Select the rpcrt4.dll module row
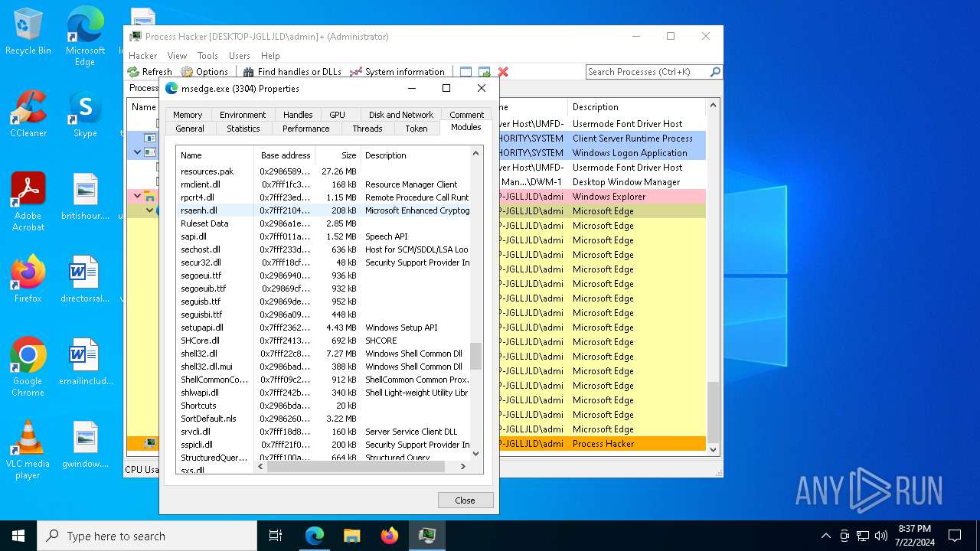Screen dimensions: 980x551 tap(323, 197)
